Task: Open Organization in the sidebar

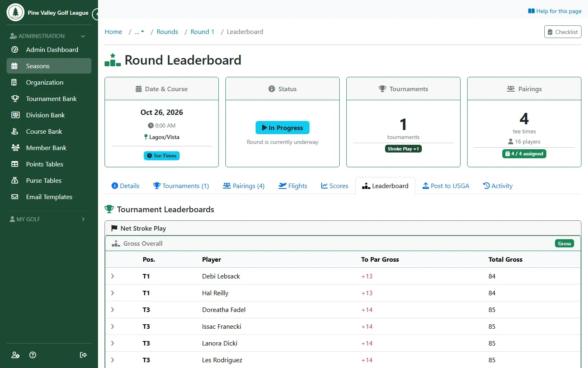Action: pos(49,82)
